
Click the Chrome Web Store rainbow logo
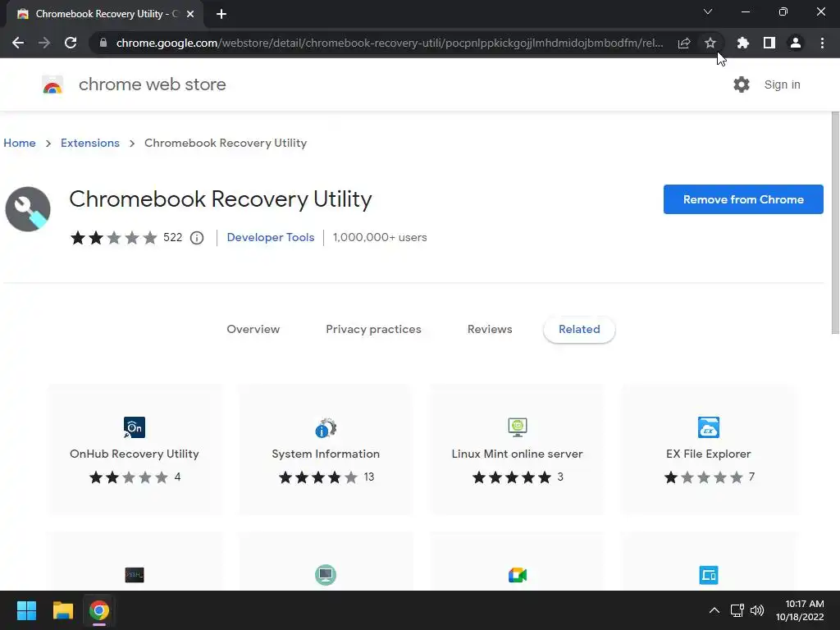pos(52,84)
